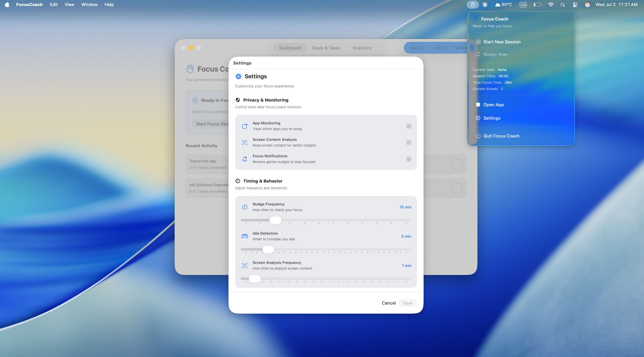Viewport: 644px width, 357px height.
Task: Click the Focus Coach menu bar icon
Action: coord(472,5)
